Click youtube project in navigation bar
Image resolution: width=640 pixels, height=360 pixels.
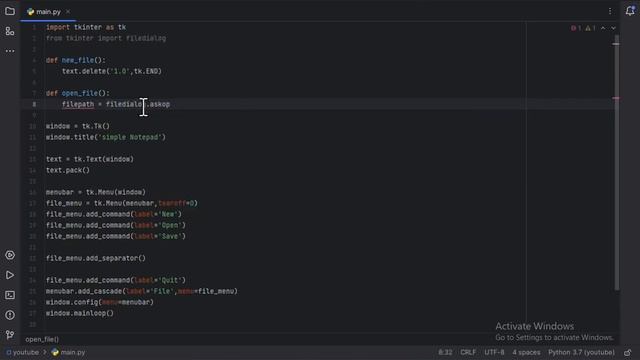pyautogui.click(x=23, y=352)
